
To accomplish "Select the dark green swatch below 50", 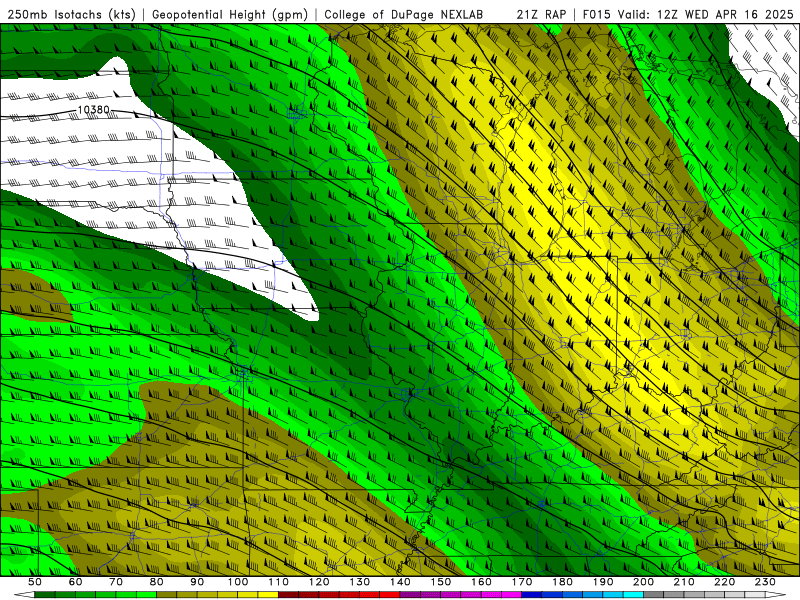I will 45,595.
